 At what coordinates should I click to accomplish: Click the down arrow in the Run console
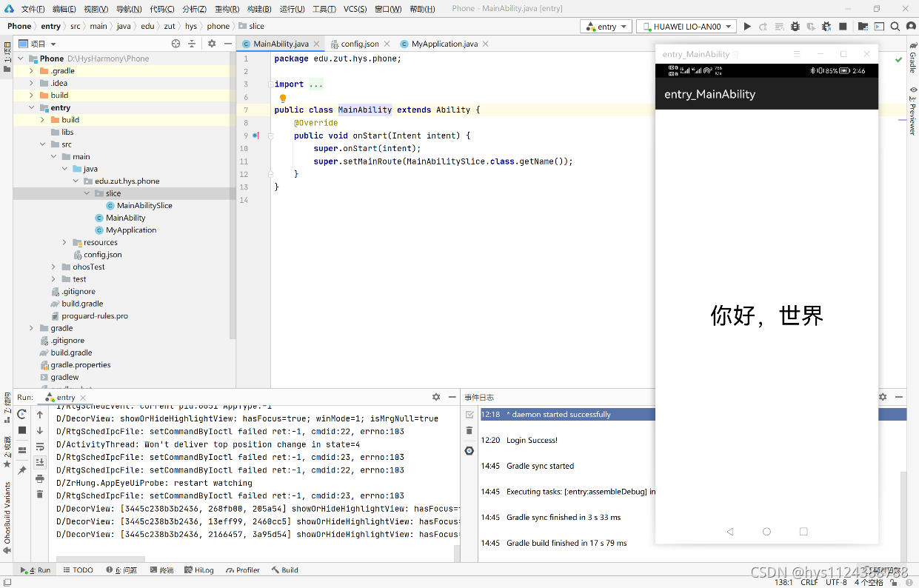40,430
